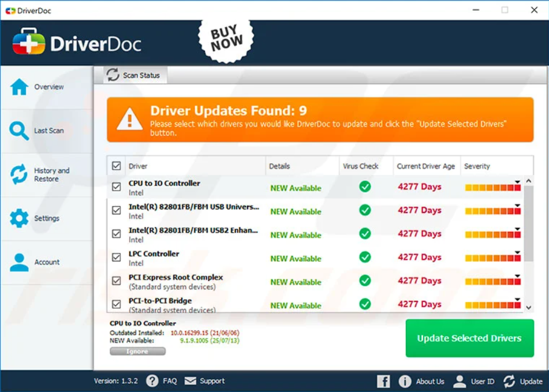Click the Support envelope icon

pyautogui.click(x=191, y=381)
